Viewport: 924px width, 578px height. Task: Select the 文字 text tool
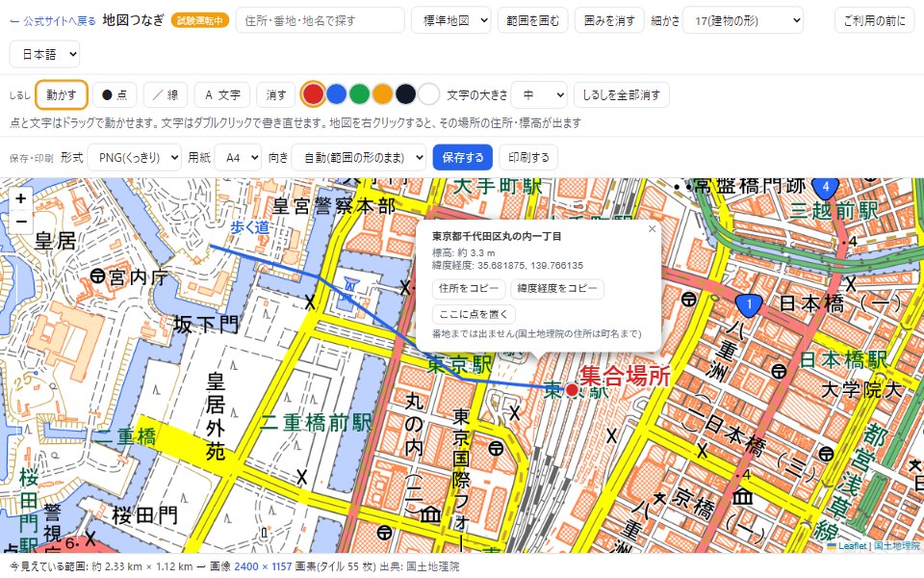coord(222,95)
